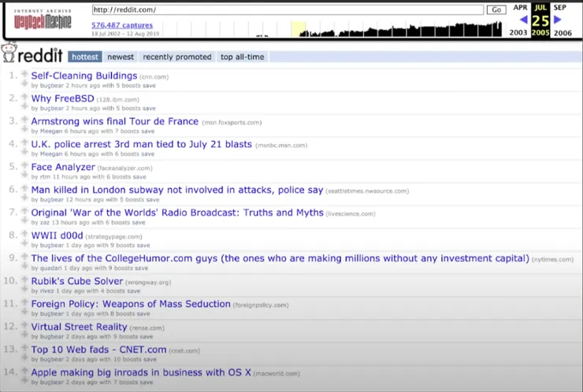Image resolution: width=583 pixels, height=392 pixels.
Task: Open the WWII d00d link
Action: tap(57, 235)
